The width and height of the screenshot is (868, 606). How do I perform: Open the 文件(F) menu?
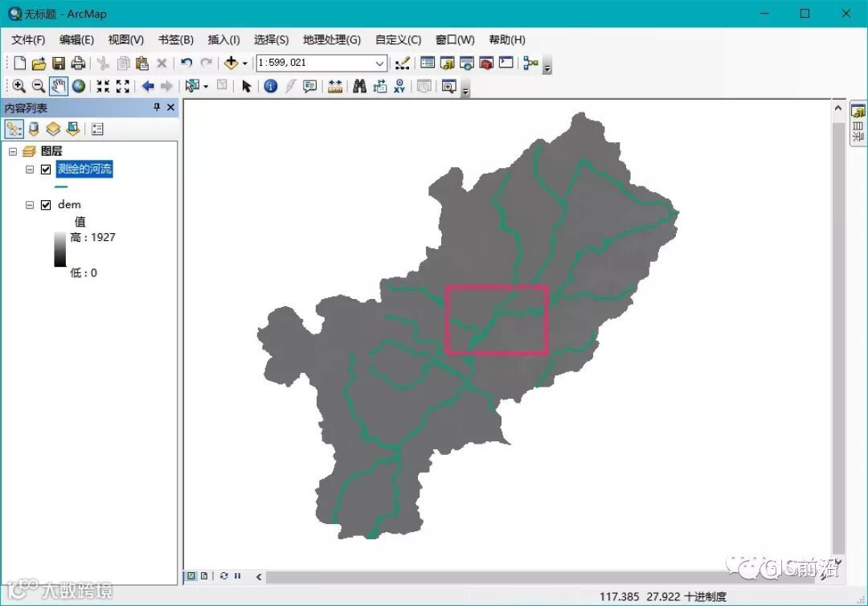coord(28,40)
